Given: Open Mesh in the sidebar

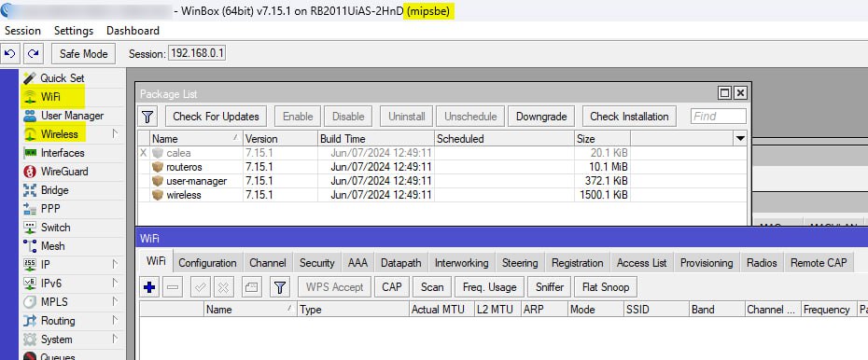Looking at the screenshot, I should 52,246.
